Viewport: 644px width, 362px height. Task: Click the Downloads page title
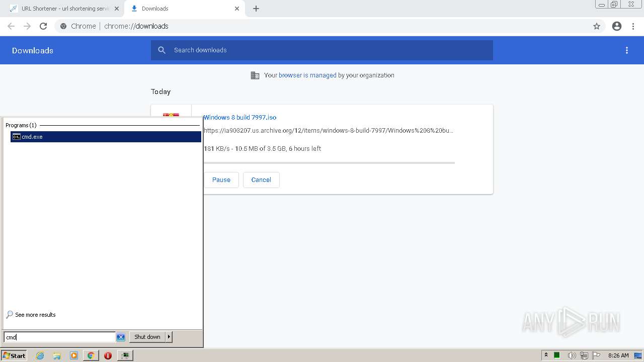[33, 50]
